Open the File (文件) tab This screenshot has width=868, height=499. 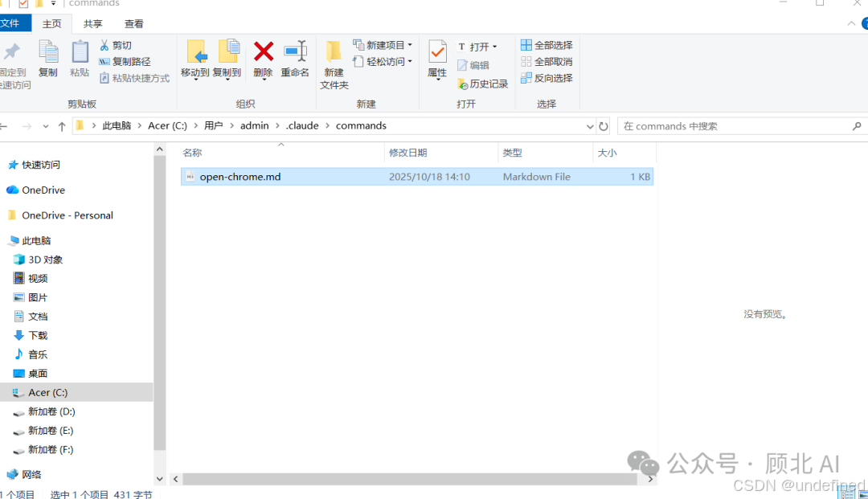coord(12,23)
